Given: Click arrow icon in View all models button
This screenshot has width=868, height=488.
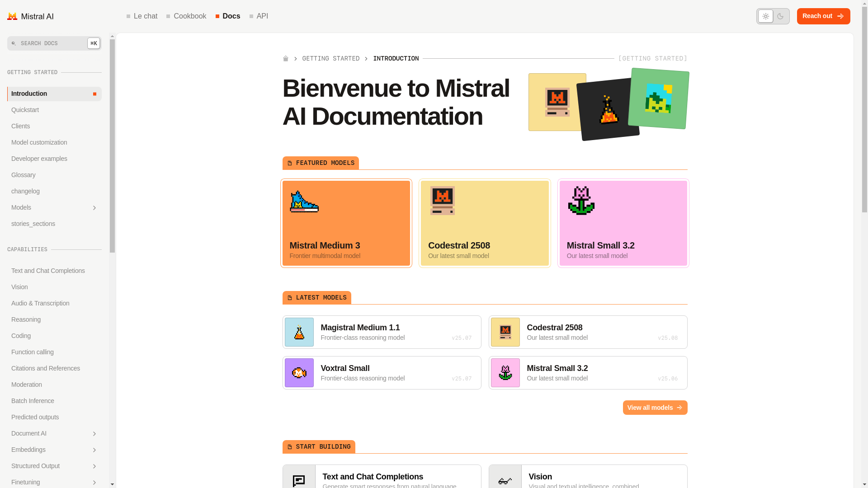Looking at the screenshot, I should tap(679, 408).
